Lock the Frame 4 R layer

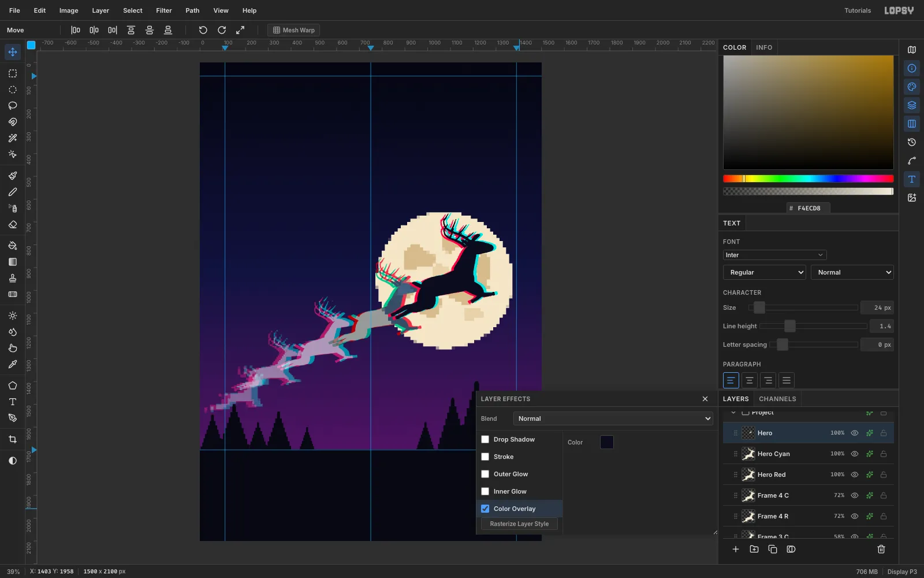pyautogui.click(x=884, y=516)
